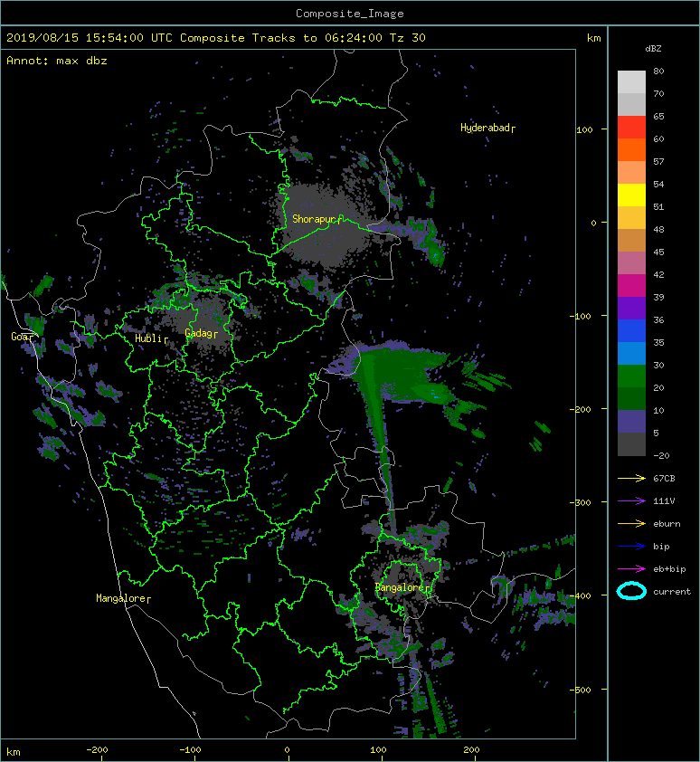Click the magenta eb+bip arrow icon
700x762 pixels.
click(631, 569)
